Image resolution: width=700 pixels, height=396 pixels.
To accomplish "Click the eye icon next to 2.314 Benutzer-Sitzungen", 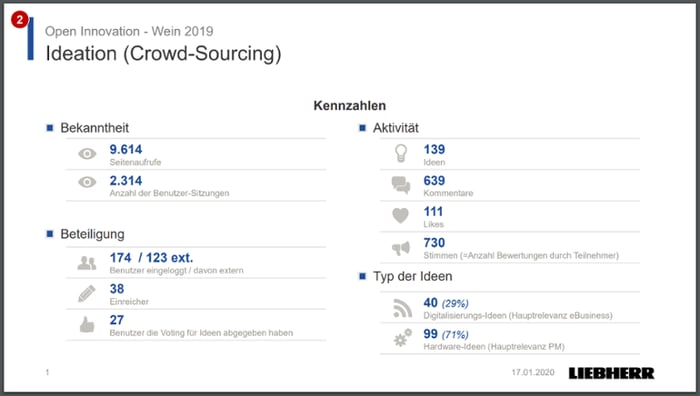I will 87,182.
